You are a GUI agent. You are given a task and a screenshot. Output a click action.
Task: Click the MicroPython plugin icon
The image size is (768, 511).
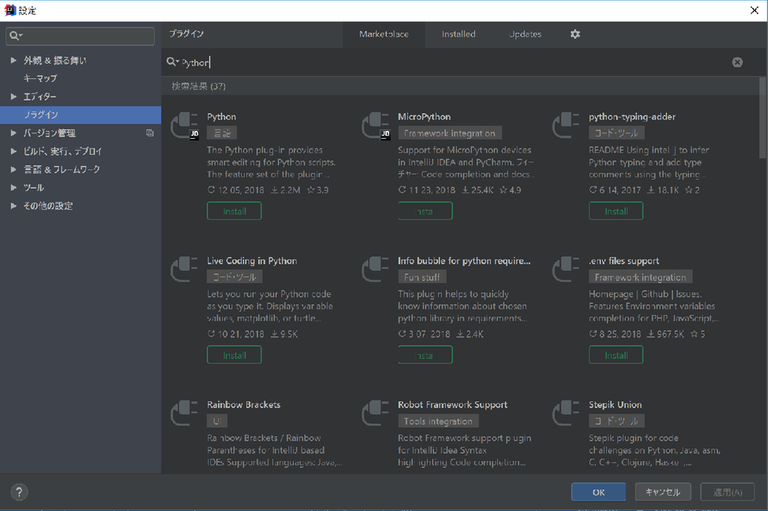[377, 127]
